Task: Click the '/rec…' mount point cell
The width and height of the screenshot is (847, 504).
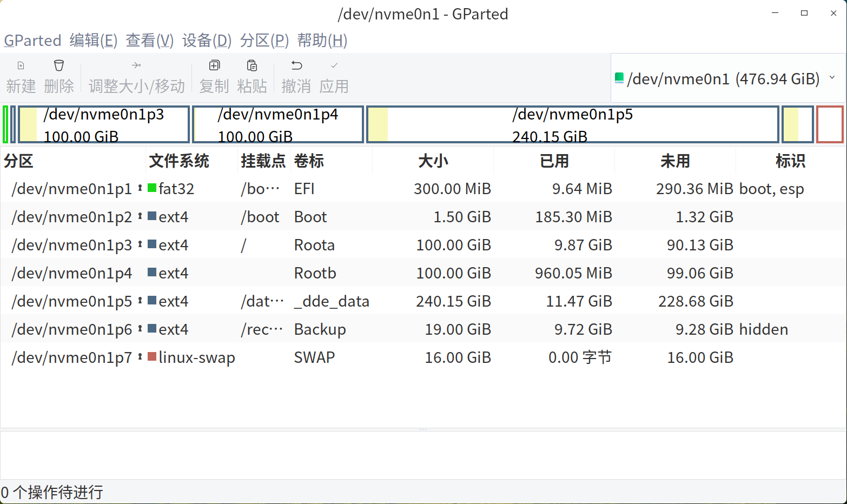Action: click(262, 329)
